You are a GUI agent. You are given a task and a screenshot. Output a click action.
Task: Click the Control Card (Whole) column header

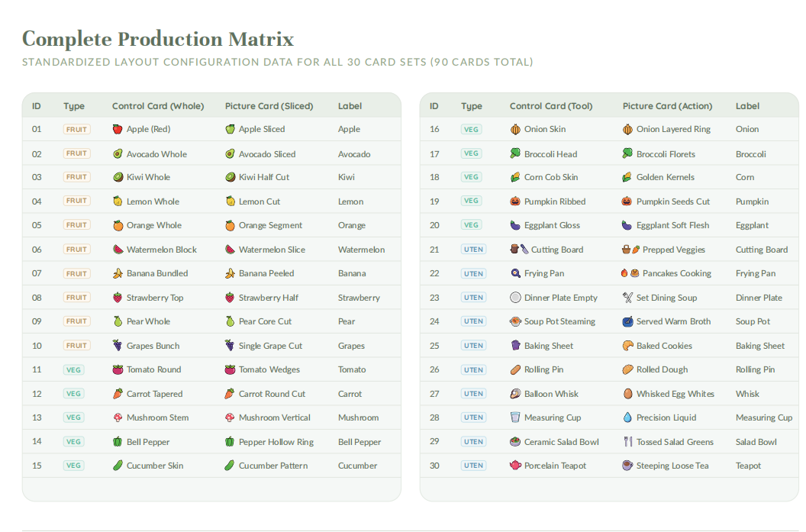point(158,106)
